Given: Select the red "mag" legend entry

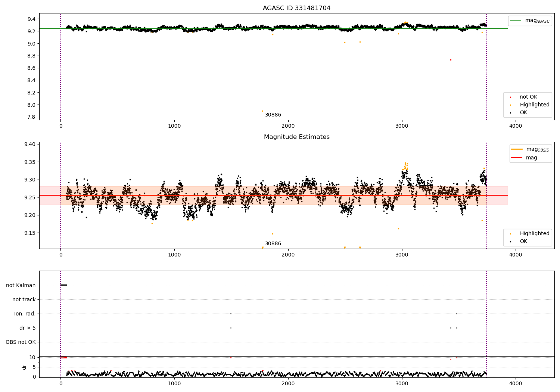Looking at the screenshot, I should click(x=525, y=158).
